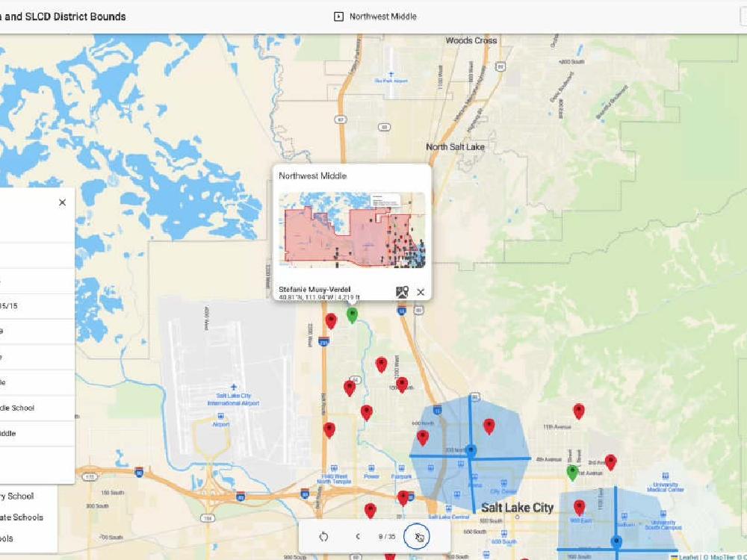Image resolution: width=747 pixels, height=560 pixels.
Task: Click the Fairpark station transit icon
Action: (402, 469)
